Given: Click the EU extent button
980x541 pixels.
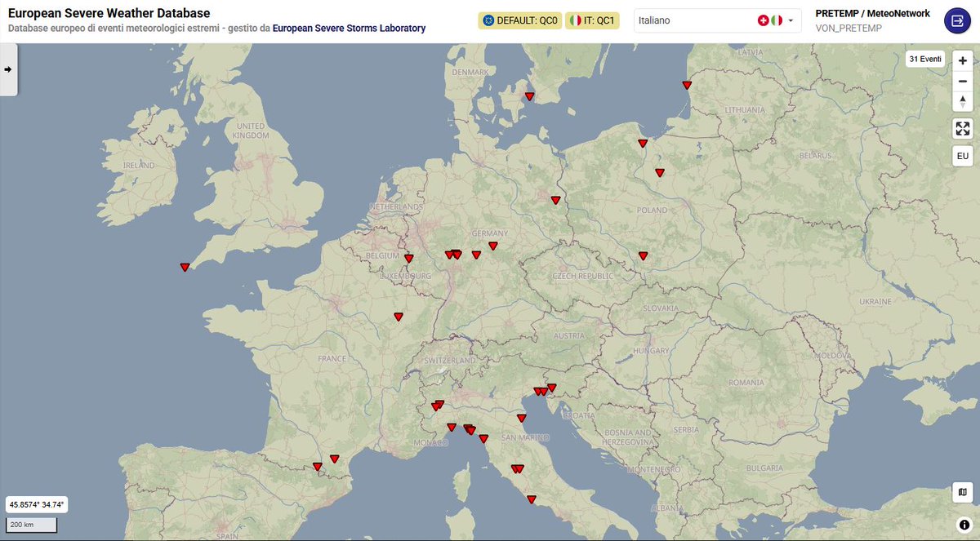Looking at the screenshot, I should click(x=963, y=156).
